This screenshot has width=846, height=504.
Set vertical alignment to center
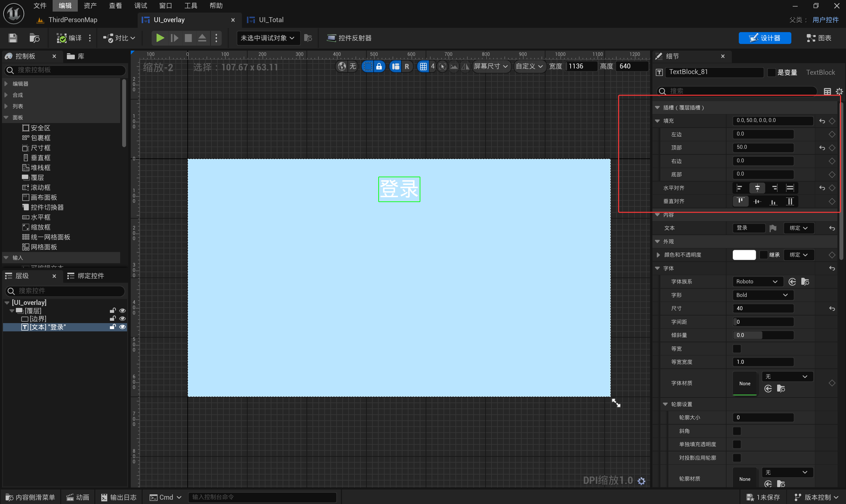click(x=757, y=201)
